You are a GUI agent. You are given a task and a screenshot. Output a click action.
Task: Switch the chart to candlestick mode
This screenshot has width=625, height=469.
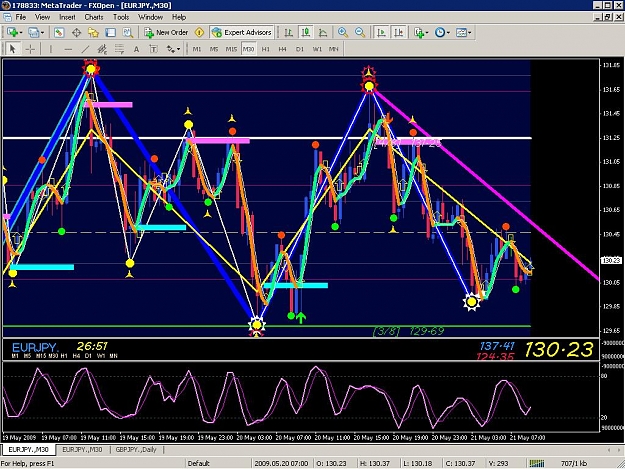pyautogui.click(x=306, y=32)
